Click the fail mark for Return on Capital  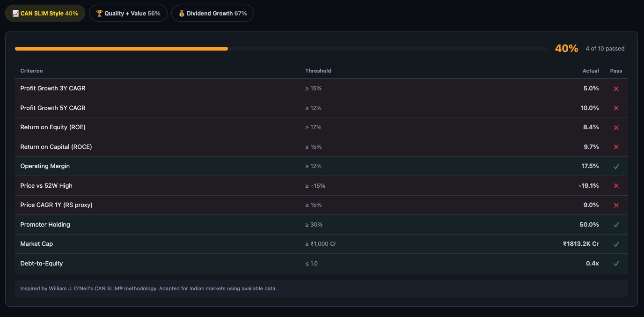tap(616, 147)
